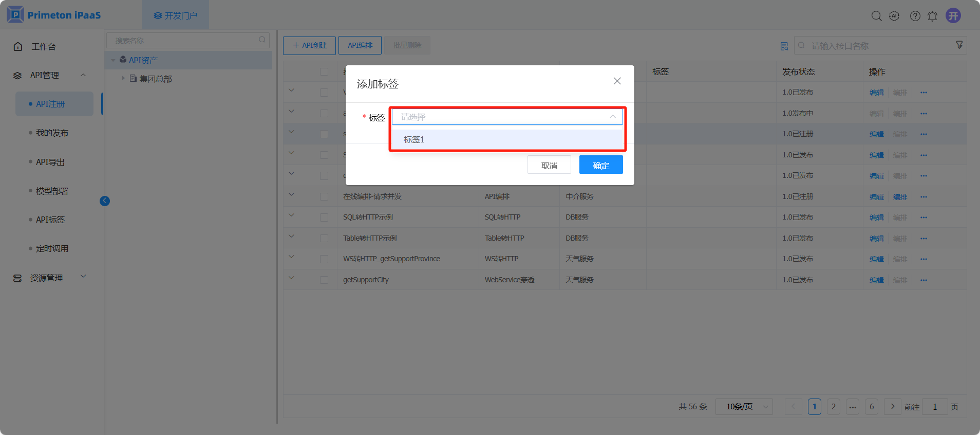Open the column settings icon beside the search box
This screenshot has height=435, width=980.
tap(784, 46)
